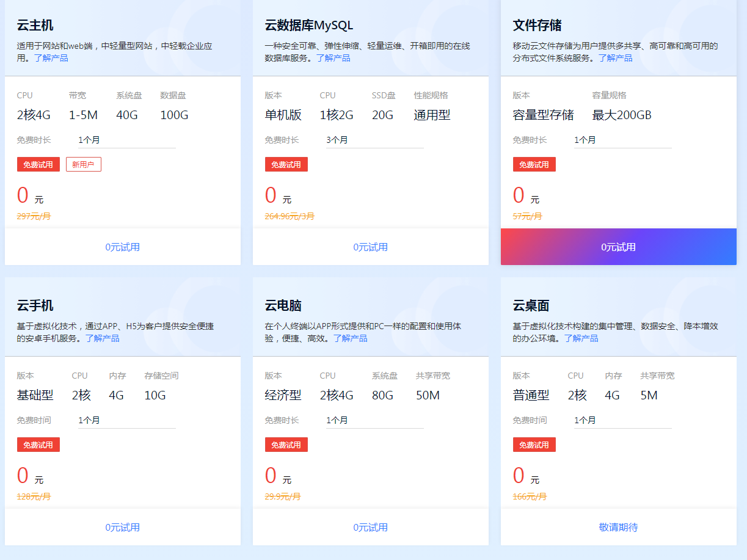Click the 免费时间 field in 云手机 card
This screenshot has height=560, width=747.
click(126, 420)
